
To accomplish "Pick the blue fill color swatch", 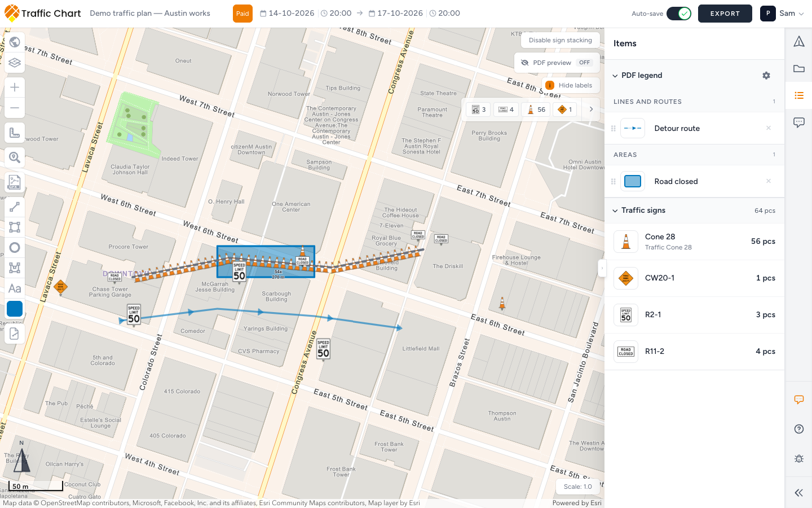I will (x=15, y=309).
